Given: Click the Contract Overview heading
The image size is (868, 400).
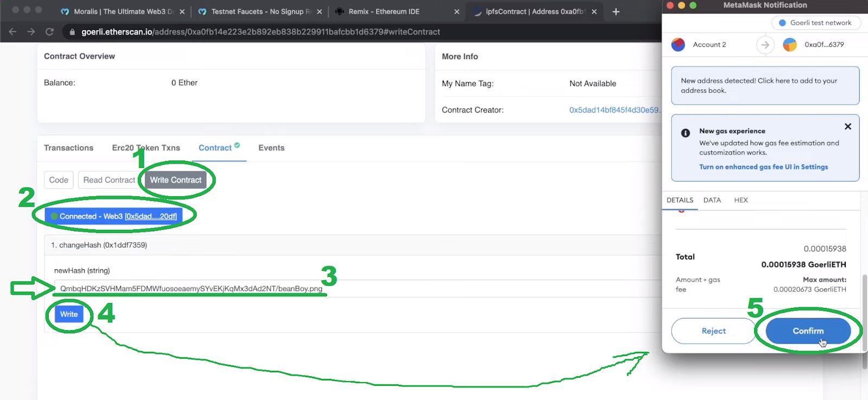Looking at the screenshot, I should tap(79, 56).
